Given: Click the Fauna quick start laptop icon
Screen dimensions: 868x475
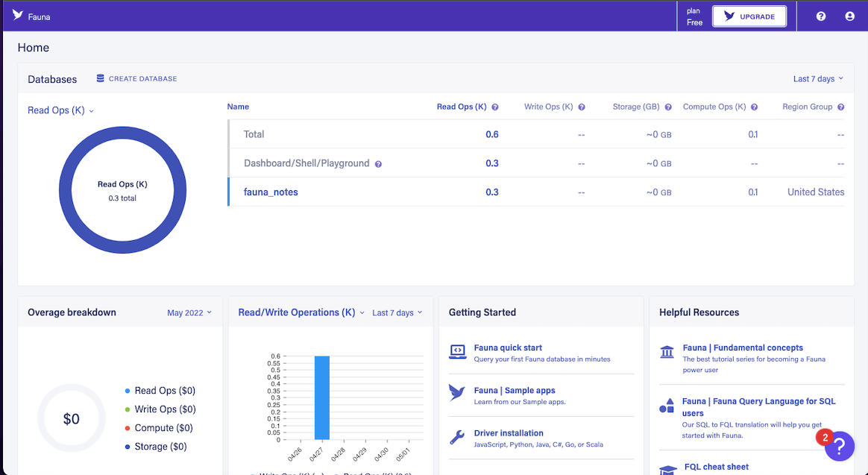Looking at the screenshot, I should [457, 352].
